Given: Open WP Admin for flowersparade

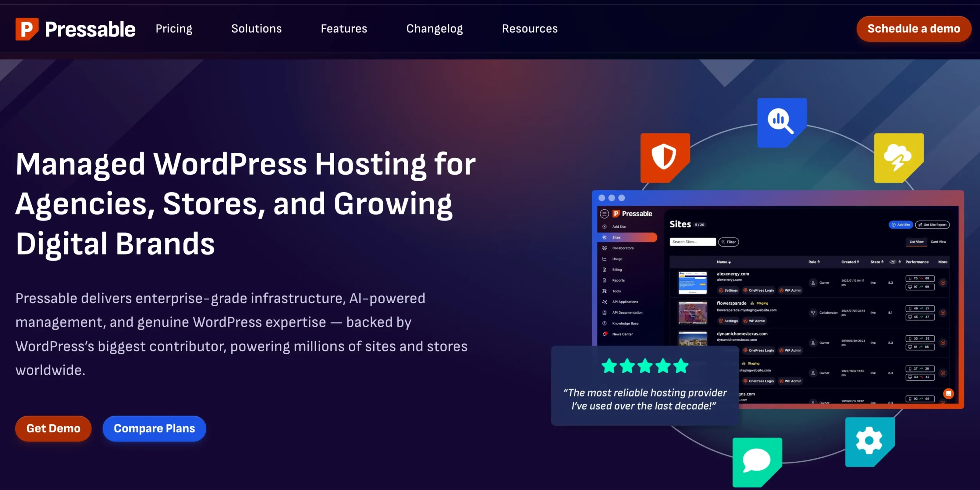Looking at the screenshot, I should 755,321.
